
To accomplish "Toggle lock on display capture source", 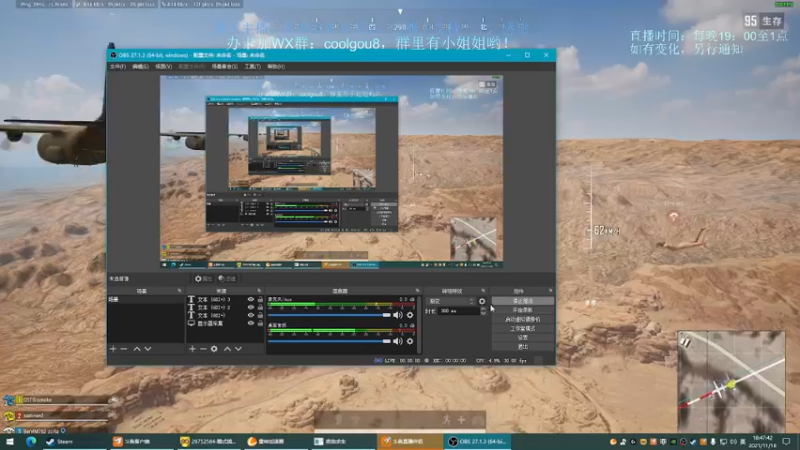I will point(260,323).
